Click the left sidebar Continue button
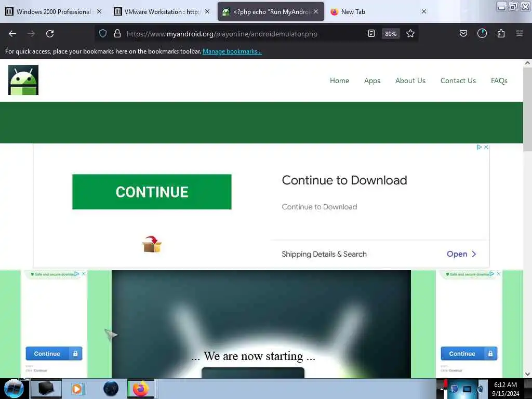Viewport: 532px width, 399px height. pyautogui.click(x=54, y=353)
